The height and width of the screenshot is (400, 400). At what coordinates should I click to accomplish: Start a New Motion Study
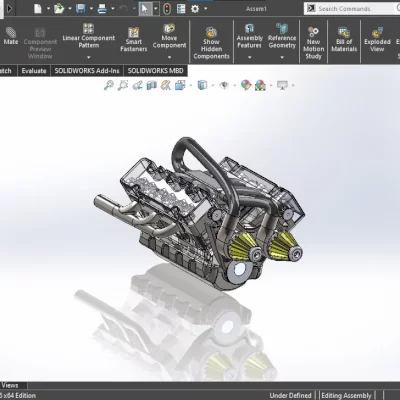point(313,43)
